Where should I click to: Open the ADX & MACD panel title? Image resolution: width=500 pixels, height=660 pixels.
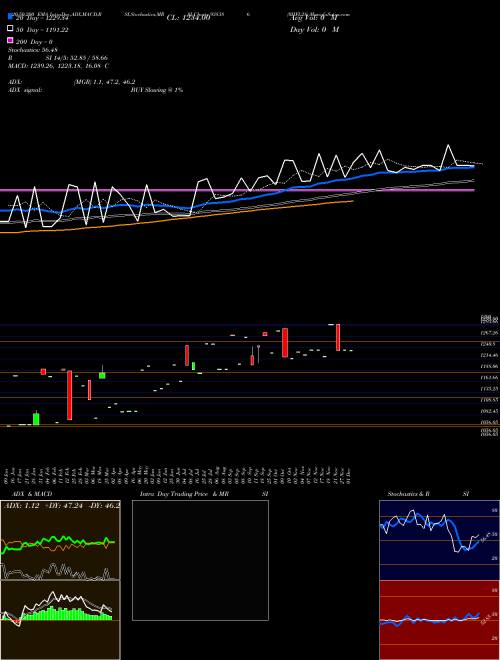click(x=32, y=494)
